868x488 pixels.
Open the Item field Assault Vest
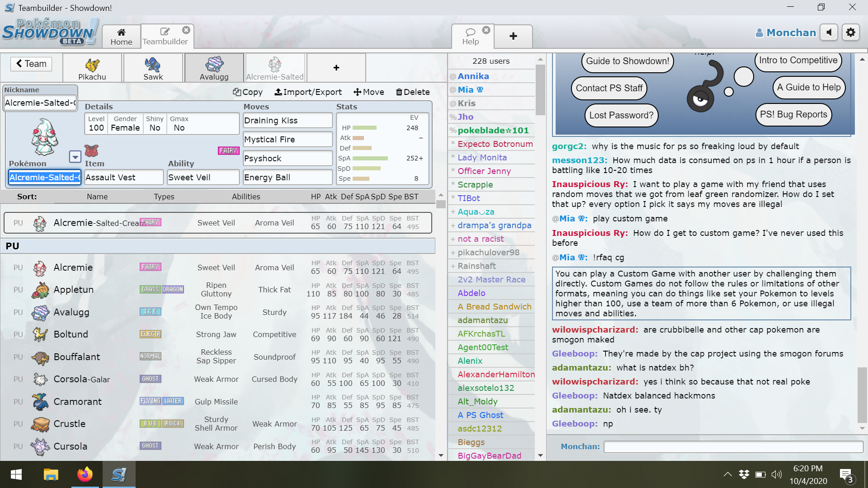124,178
